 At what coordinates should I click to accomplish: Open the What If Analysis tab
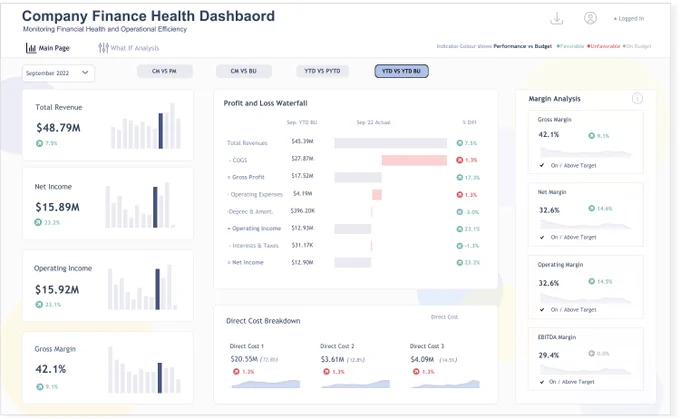(x=129, y=48)
